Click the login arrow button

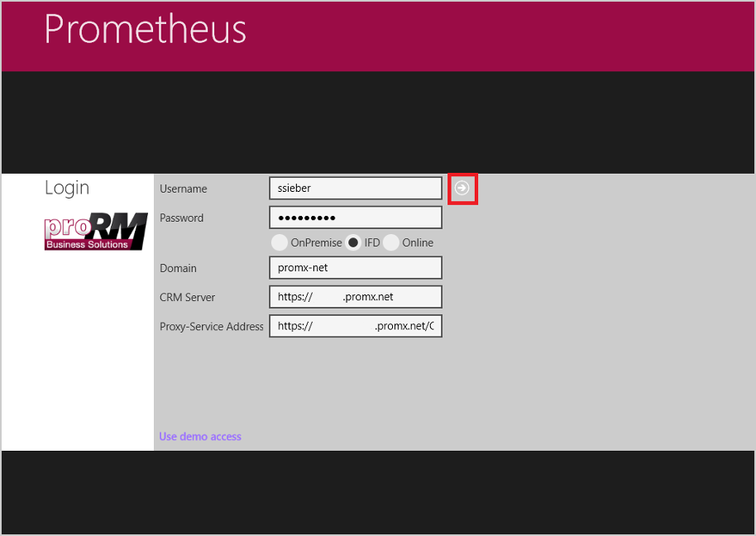tap(462, 188)
